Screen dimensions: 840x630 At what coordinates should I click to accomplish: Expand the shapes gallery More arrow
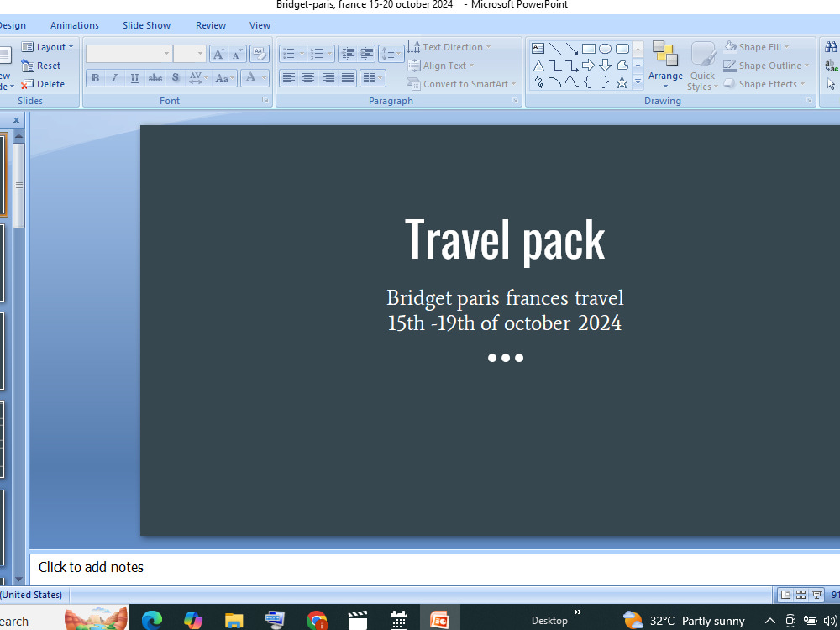pyautogui.click(x=638, y=82)
